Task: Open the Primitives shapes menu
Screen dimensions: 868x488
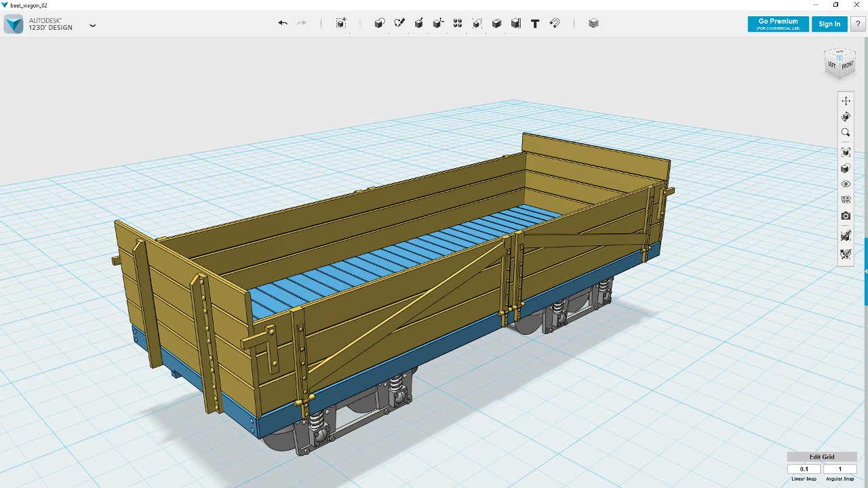Action: click(380, 23)
